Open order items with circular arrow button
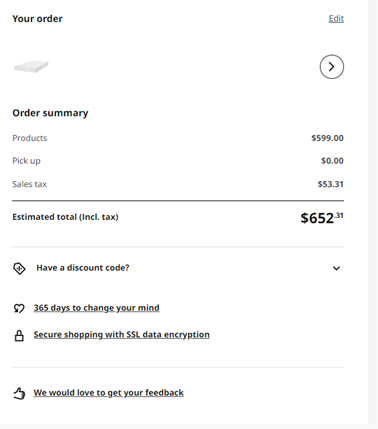Screen dimensions: 378x429 coord(332,67)
